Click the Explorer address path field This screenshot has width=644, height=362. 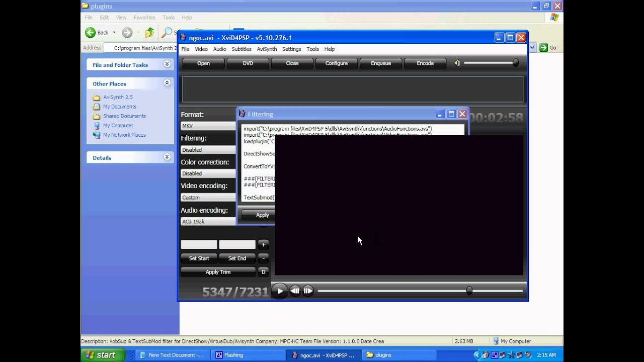tap(141, 48)
